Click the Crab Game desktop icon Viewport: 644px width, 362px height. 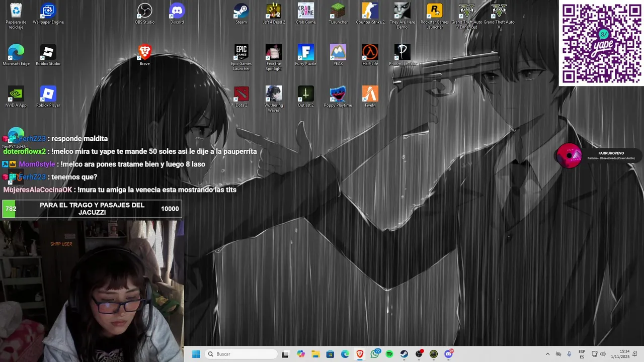click(x=306, y=14)
